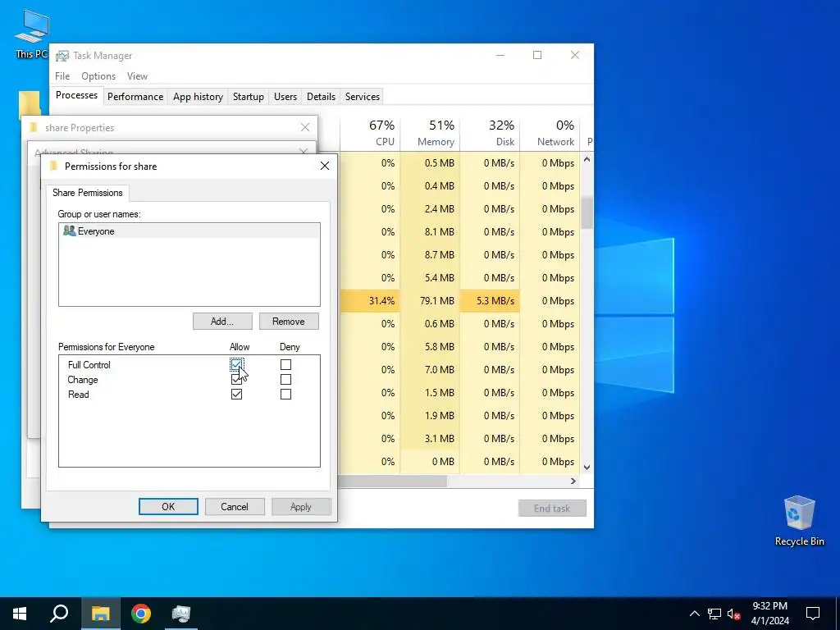The image size is (840, 630).
Task: Open taskbar search magnifier
Action: [x=59, y=614]
